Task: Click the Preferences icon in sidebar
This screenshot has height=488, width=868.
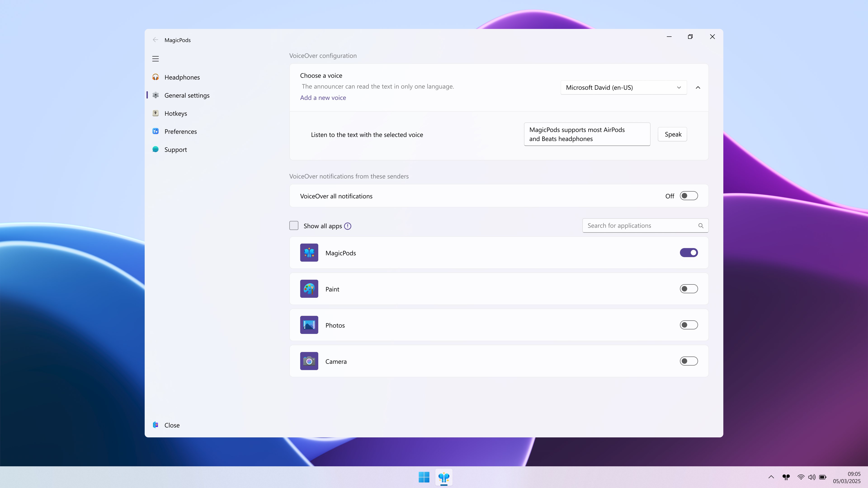Action: [155, 131]
